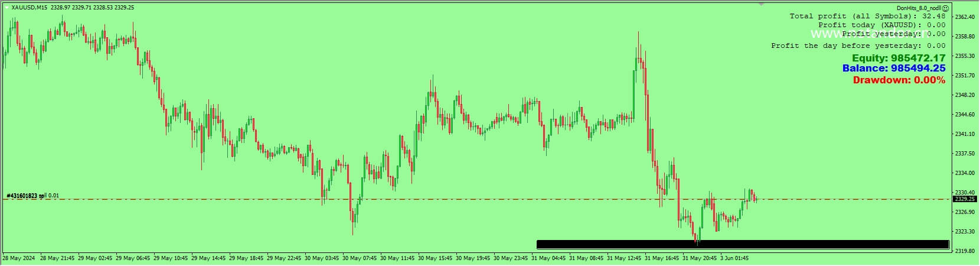Click the 3 Jun 01:45 time label
Viewport: 980px width, 266px height.
(x=734, y=258)
